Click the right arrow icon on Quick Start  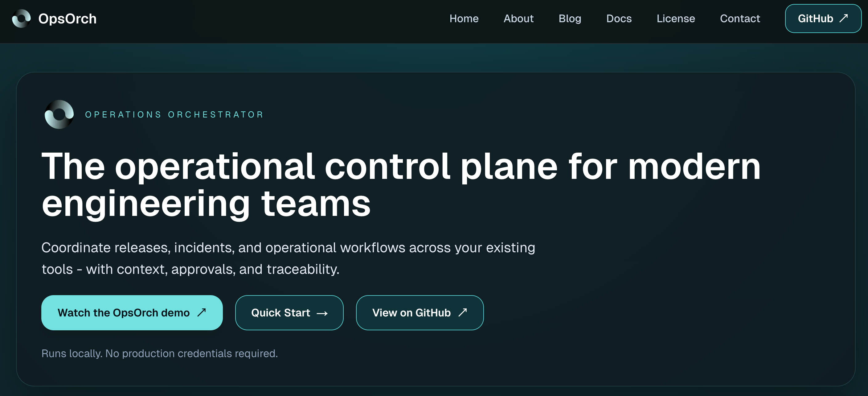(x=322, y=313)
